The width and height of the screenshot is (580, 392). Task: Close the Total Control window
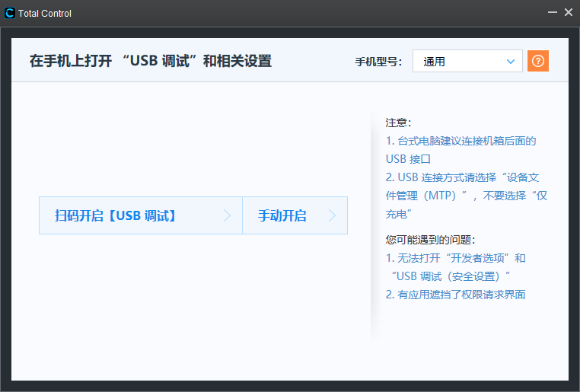pyautogui.click(x=569, y=12)
